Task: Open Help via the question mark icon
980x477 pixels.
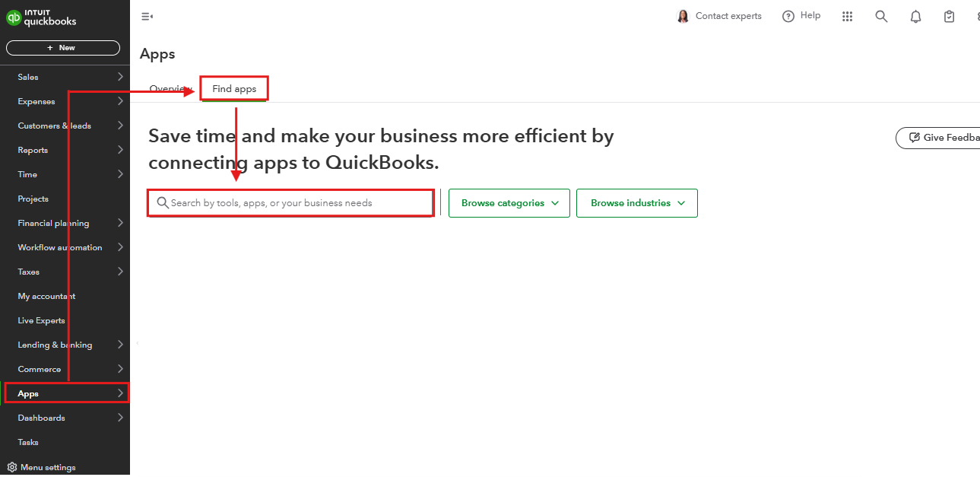Action: [788, 16]
